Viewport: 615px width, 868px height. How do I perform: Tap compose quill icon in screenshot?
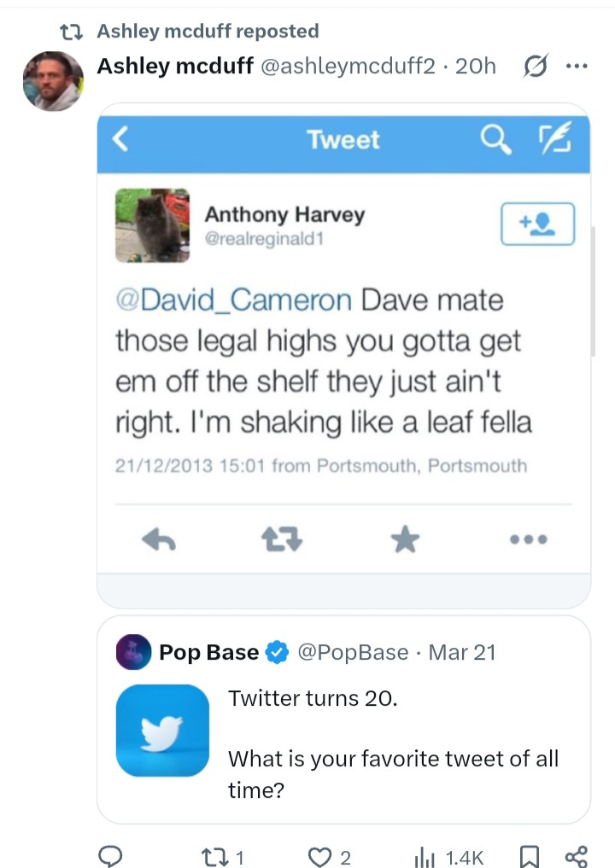(552, 139)
